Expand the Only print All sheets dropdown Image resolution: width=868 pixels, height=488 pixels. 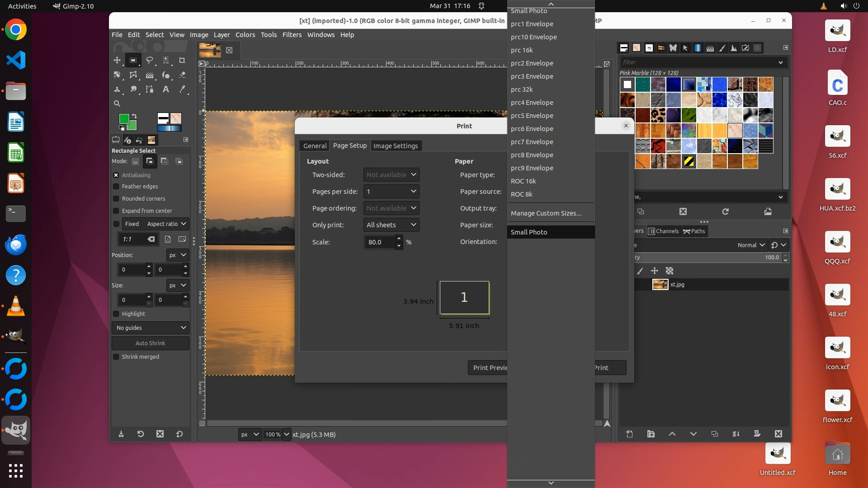(x=391, y=225)
